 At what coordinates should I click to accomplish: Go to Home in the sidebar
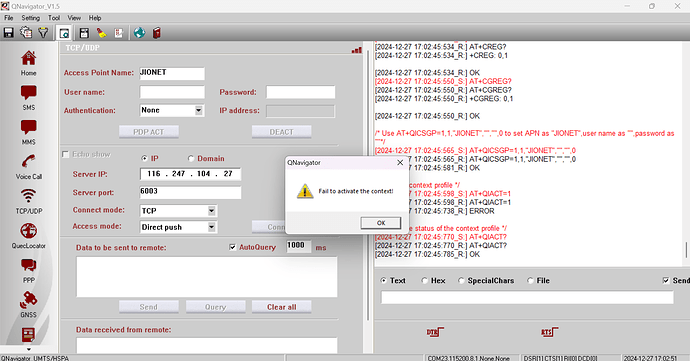pyautogui.click(x=29, y=64)
